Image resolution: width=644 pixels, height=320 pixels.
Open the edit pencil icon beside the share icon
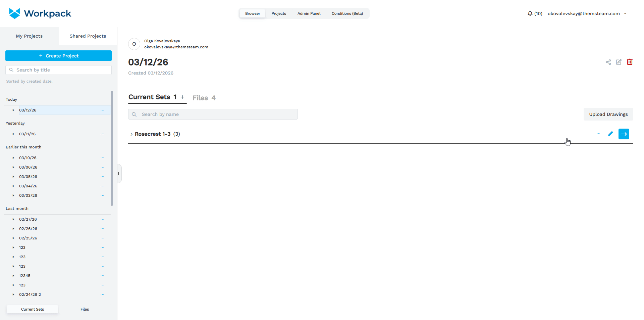click(619, 62)
